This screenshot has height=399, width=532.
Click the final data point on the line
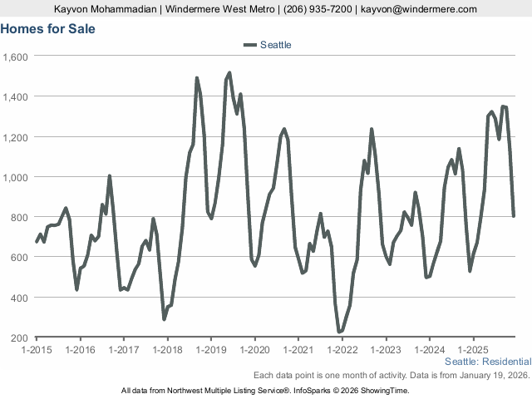point(514,216)
